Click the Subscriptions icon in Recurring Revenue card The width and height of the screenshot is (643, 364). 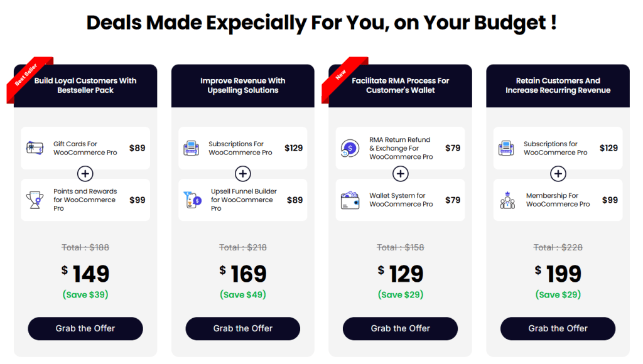[x=507, y=148]
